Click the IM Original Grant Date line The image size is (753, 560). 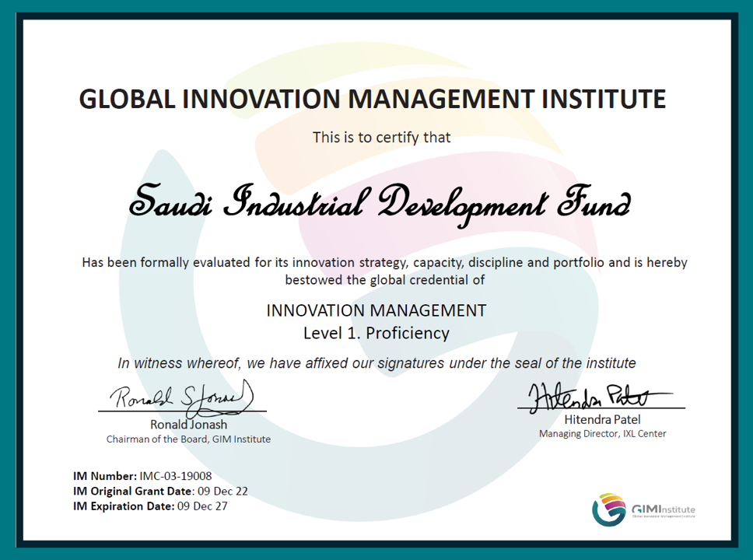(160, 491)
